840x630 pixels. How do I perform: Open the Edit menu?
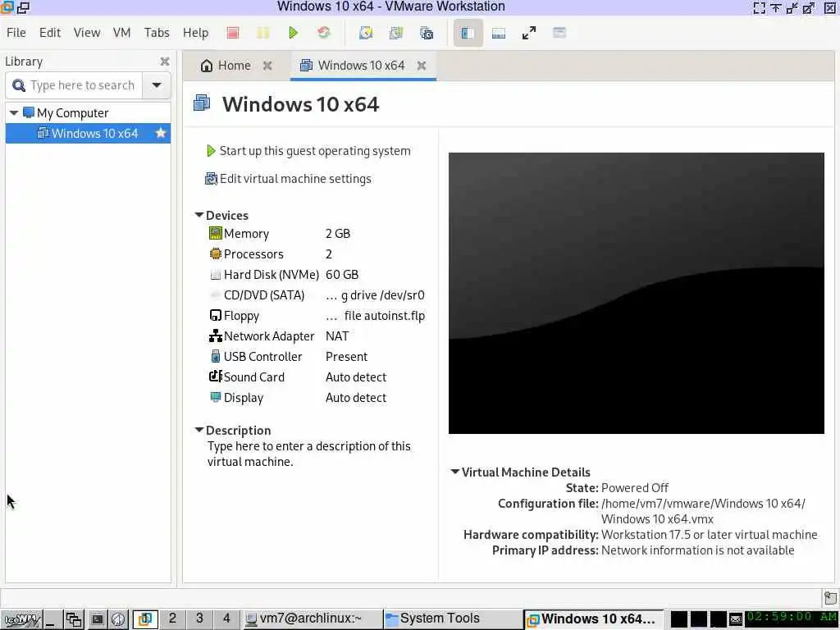point(50,33)
